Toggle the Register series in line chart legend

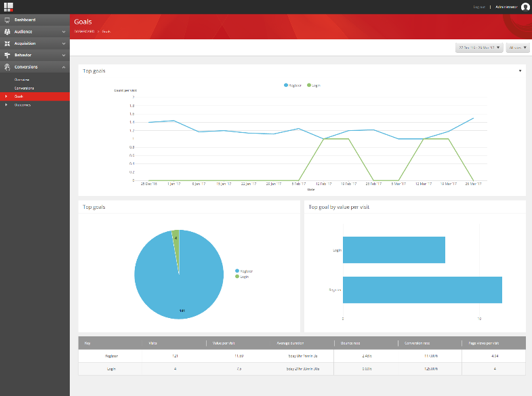coord(293,85)
